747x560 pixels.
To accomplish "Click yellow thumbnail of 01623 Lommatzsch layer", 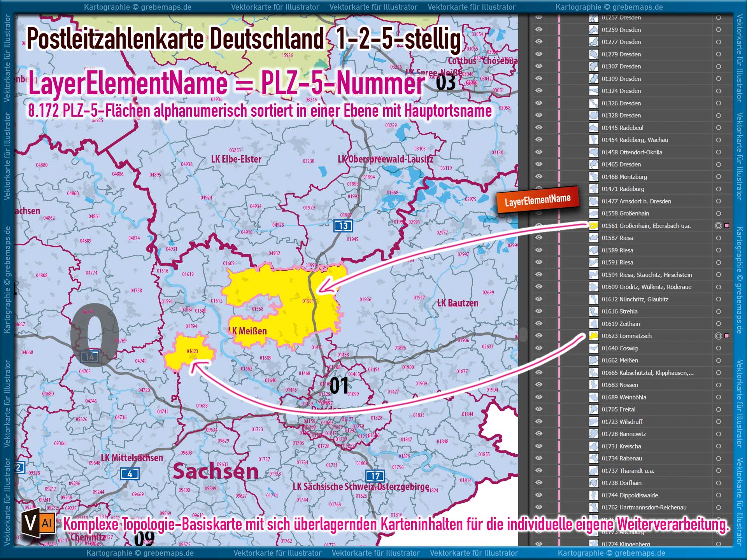I will (594, 336).
